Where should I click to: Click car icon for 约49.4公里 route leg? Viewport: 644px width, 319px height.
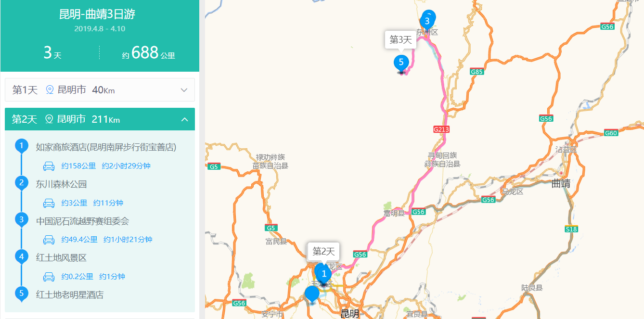pyautogui.click(x=49, y=240)
